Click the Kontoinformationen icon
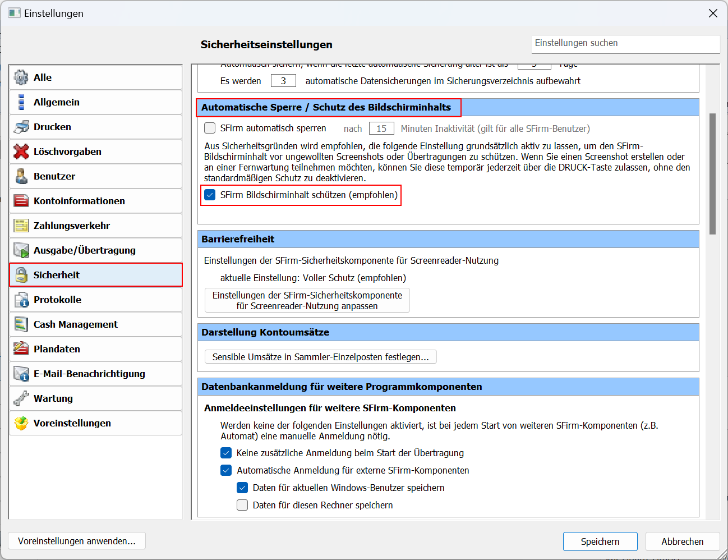Screen dimensions: 728x560 (x=21, y=201)
